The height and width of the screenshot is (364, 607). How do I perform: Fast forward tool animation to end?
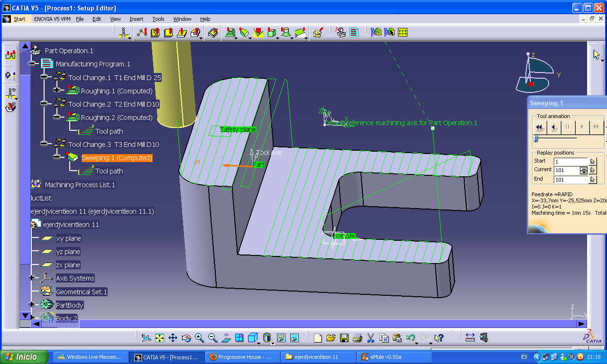(x=596, y=127)
